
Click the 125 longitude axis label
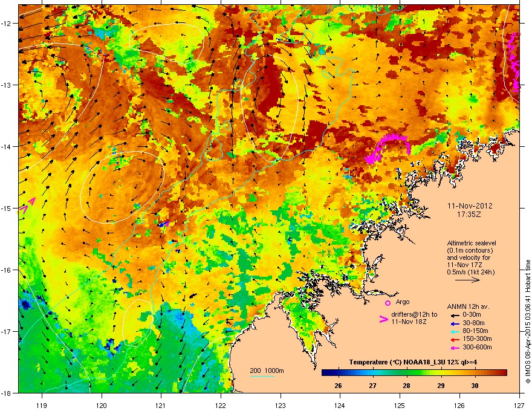click(400, 405)
